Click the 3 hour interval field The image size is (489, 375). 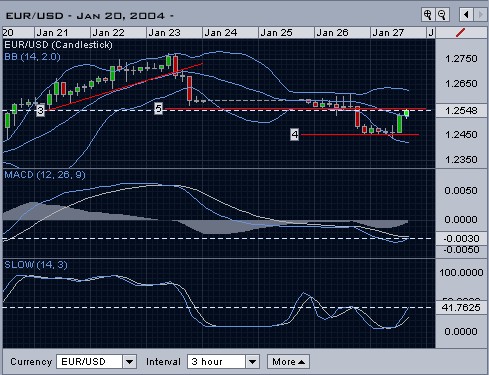pos(217,362)
